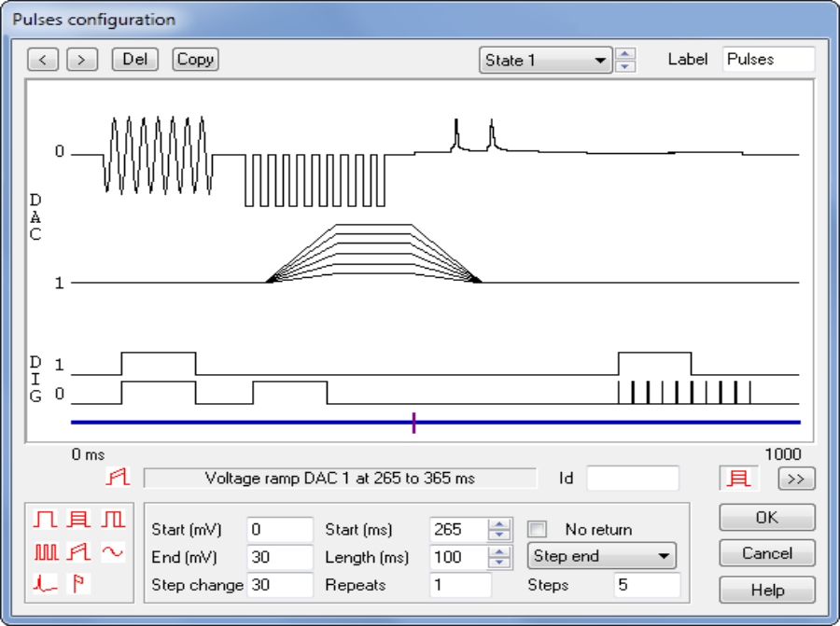
Task: Select the flag marker icon in palette
Action: coord(78,584)
